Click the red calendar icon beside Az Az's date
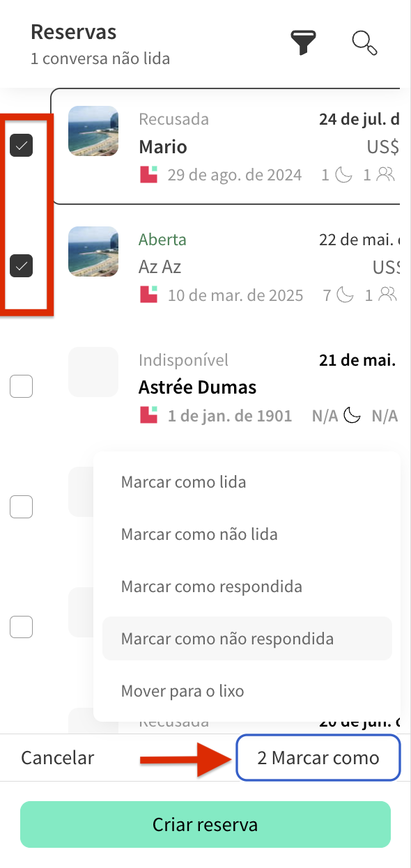Image resolution: width=411 pixels, height=868 pixels. coord(147,295)
